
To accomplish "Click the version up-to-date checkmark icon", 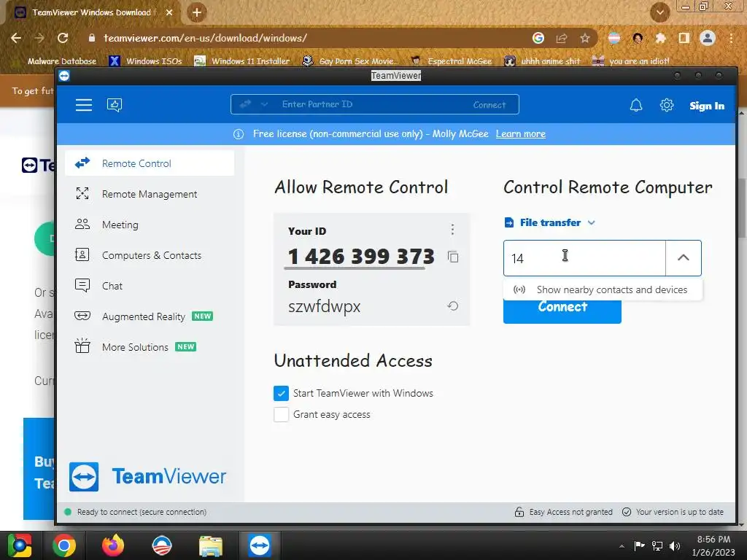I will (x=627, y=512).
